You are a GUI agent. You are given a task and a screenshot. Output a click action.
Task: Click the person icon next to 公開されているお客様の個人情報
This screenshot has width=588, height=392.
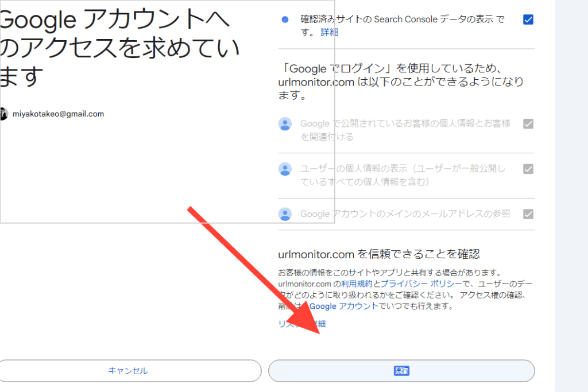pos(285,123)
